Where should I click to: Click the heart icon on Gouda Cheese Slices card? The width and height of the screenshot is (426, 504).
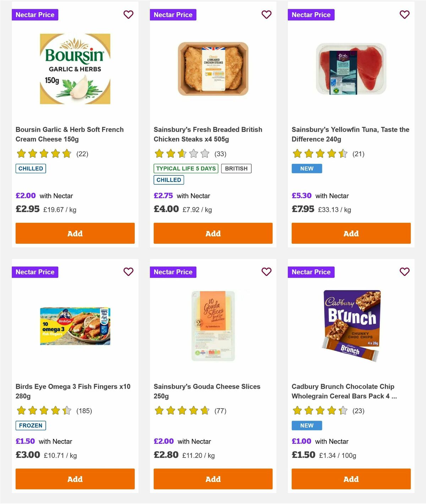(266, 272)
